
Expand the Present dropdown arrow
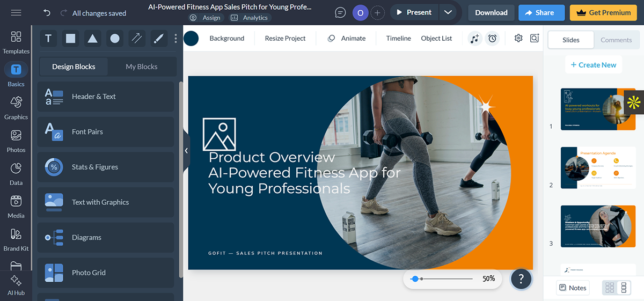(x=448, y=13)
